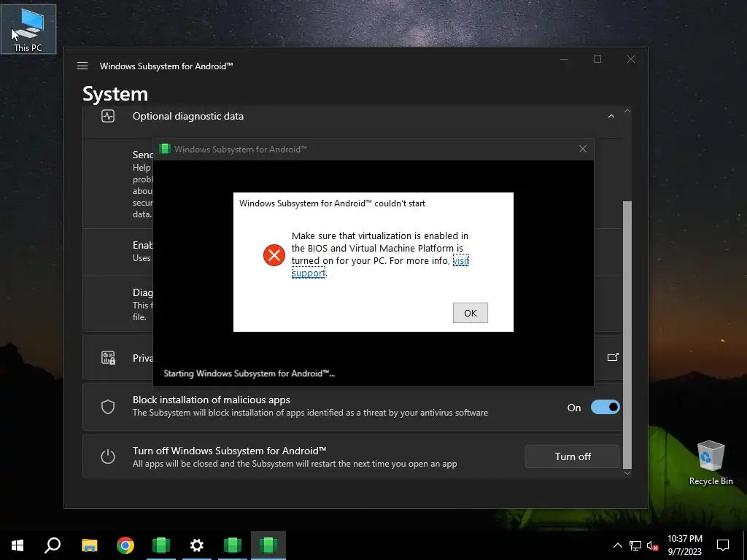Click green Android icon in startup window title
This screenshot has height=560, width=747.
click(x=165, y=149)
